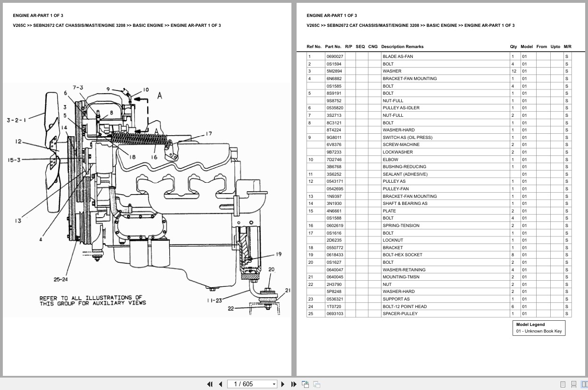Open the page number dropdown list
588x390 pixels.
pos(274,384)
